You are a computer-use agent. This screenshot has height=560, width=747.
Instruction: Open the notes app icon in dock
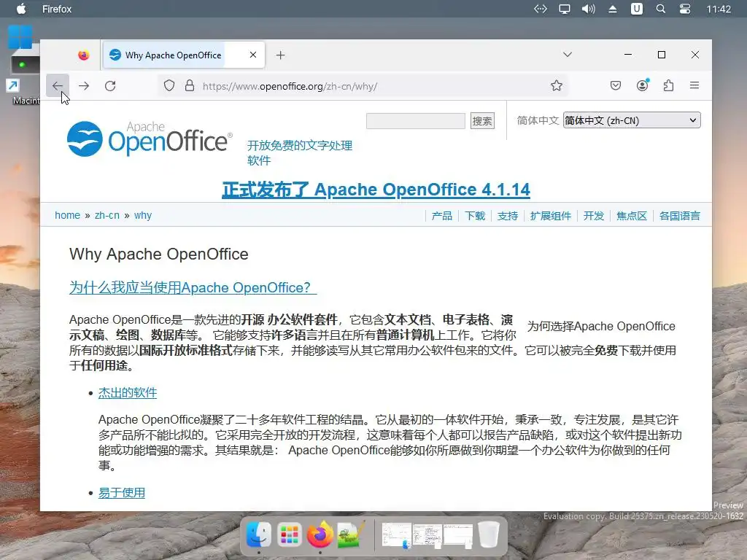[x=351, y=534]
